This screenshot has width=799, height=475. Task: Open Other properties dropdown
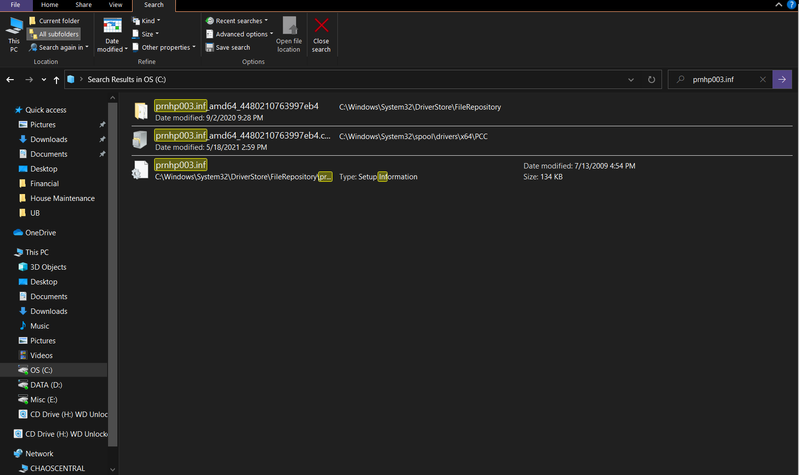tap(164, 47)
